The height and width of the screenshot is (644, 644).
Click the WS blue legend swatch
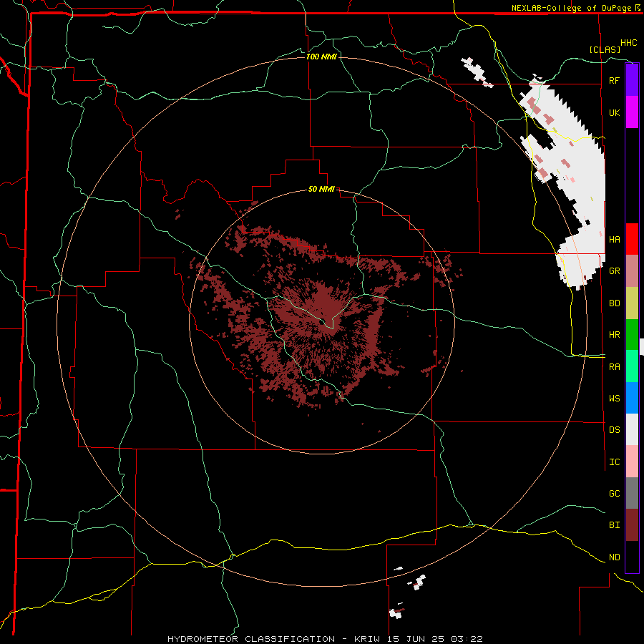tap(632, 398)
